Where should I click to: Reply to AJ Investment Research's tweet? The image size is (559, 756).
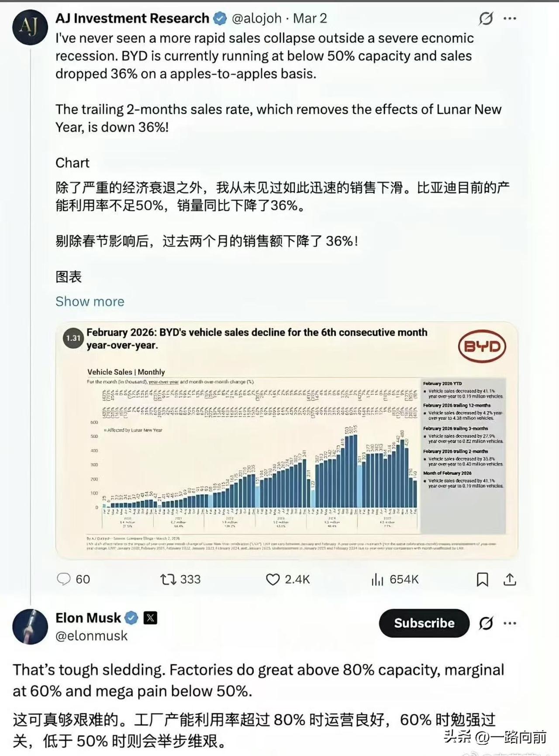65,580
